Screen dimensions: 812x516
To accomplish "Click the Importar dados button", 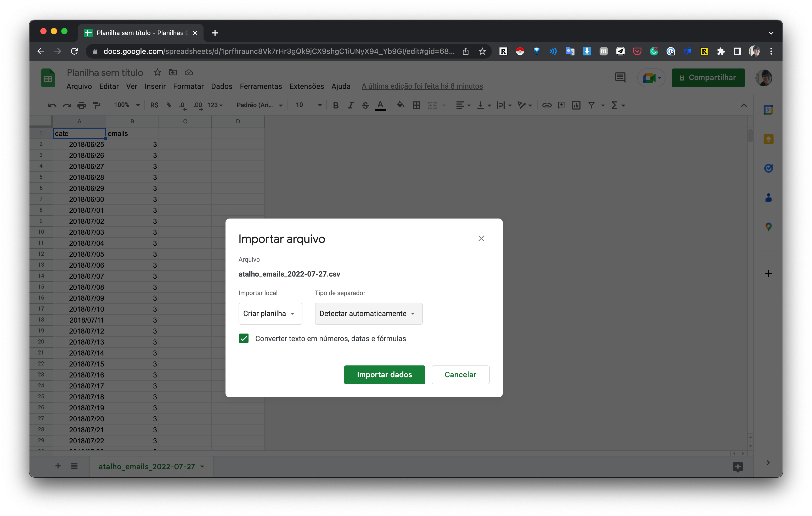I will tap(384, 374).
